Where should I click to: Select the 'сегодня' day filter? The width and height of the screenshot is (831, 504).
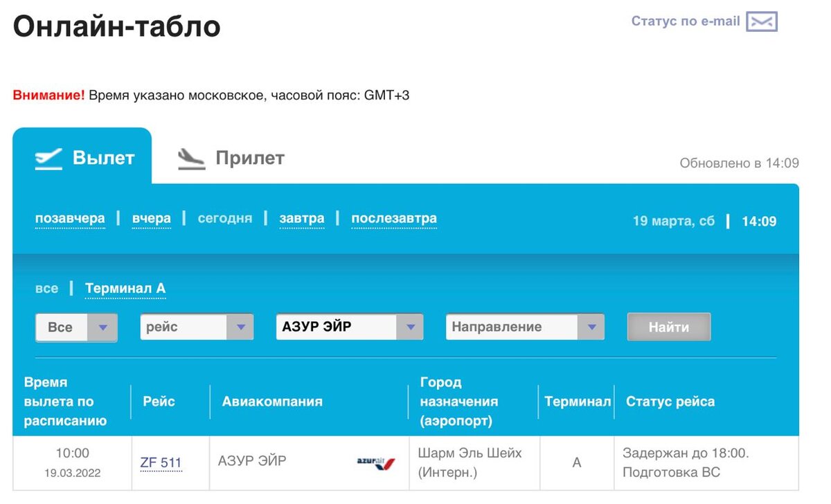tap(225, 219)
